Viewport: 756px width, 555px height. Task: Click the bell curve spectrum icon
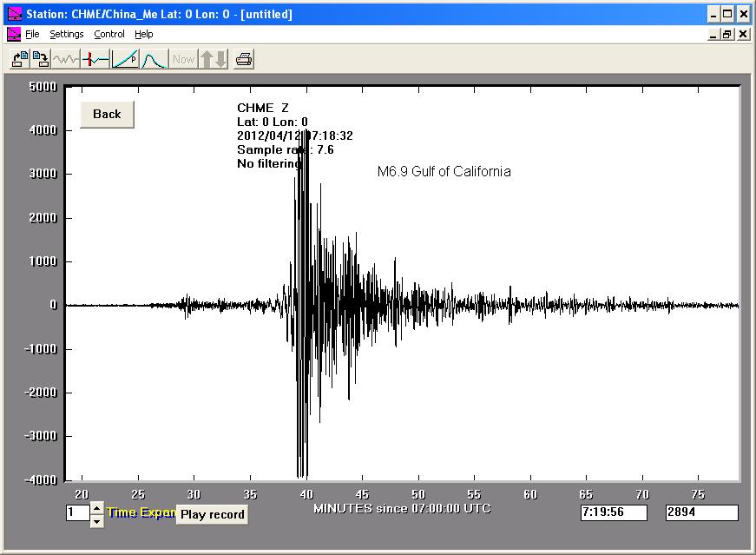tap(154, 59)
